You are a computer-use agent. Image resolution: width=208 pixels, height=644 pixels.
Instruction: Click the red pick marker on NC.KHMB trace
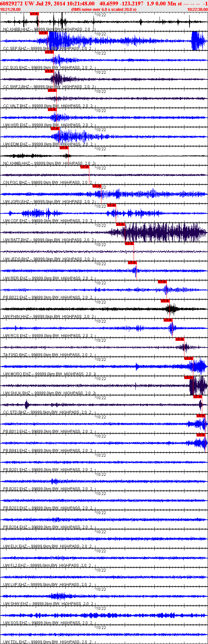tap(64, 148)
